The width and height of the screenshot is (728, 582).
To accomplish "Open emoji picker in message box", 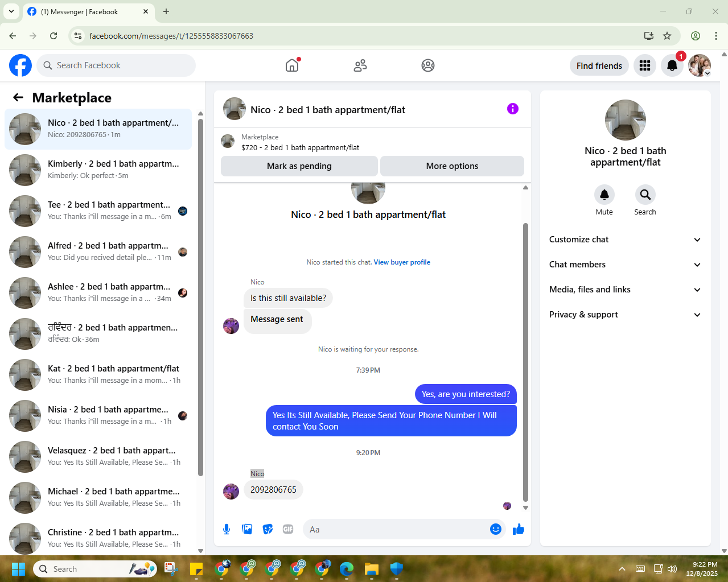I will tap(496, 529).
